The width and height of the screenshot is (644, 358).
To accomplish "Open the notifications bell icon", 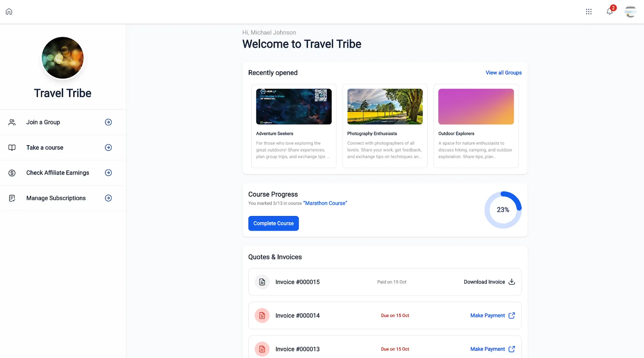I will tap(610, 11).
